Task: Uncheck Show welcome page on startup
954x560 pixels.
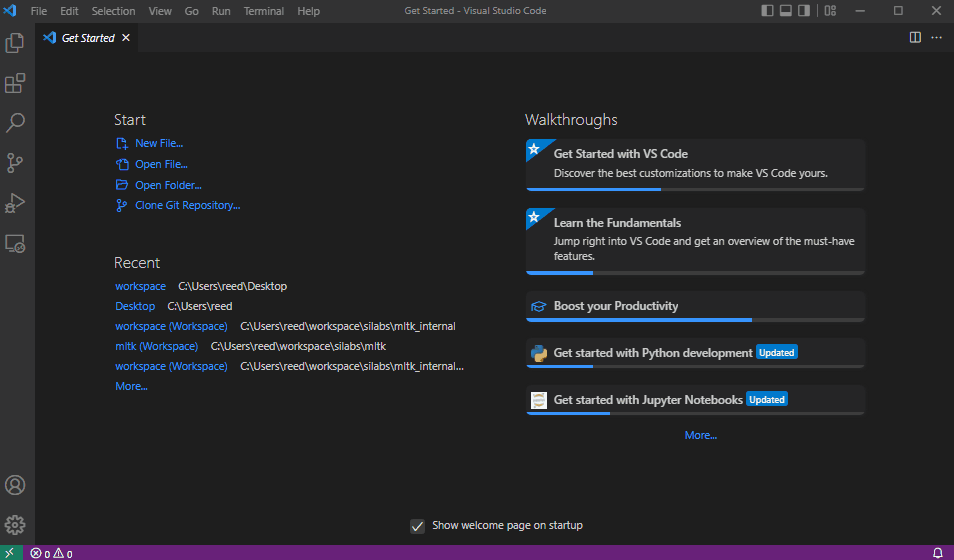Action: (x=418, y=526)
